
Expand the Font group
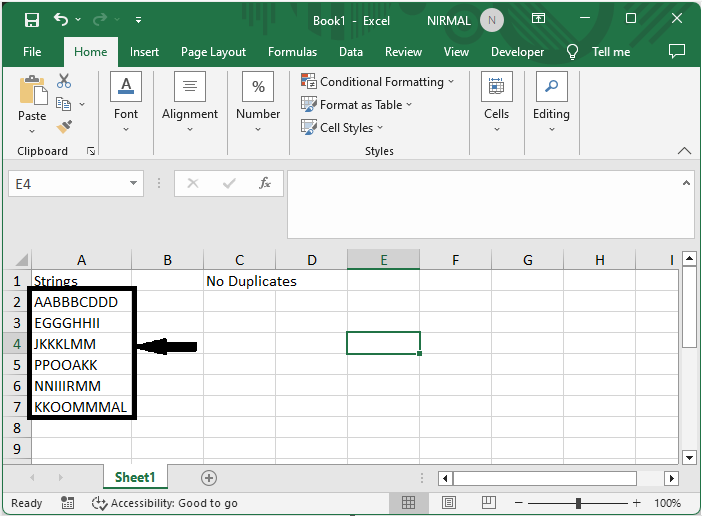tap(126, 102)
